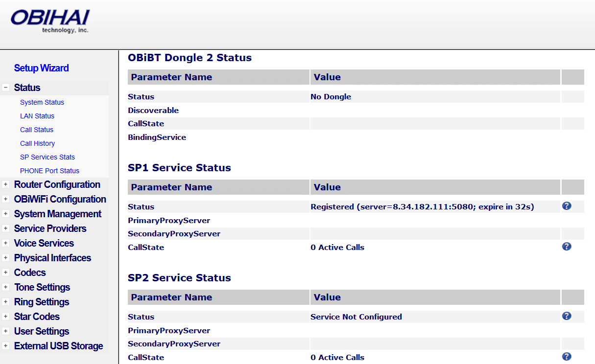The height and width of the screenshot is (364, 595).
Task: Select Service Providers menu label
Action: tap(50, 228)
